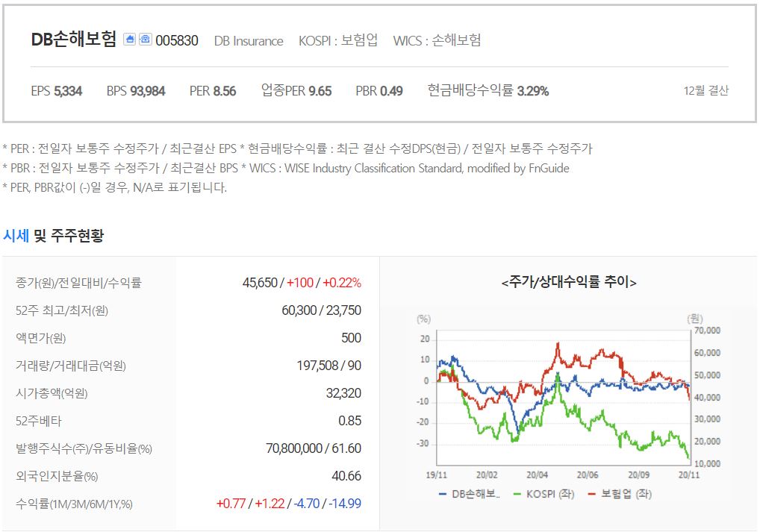Click the DB Insurance English name
Screen dimensions: 760x532
[x=249, y=41]
